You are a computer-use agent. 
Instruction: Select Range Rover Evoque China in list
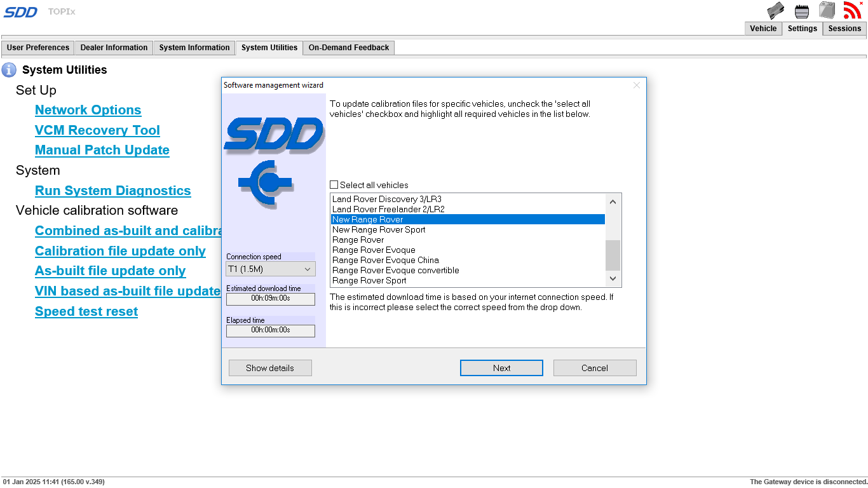468,260
